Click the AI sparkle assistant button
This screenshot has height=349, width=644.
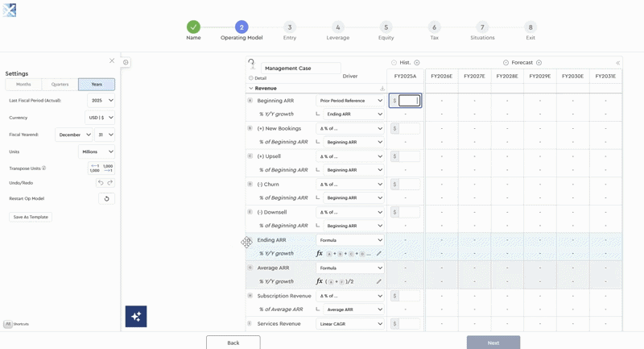(x=136, y=316)
